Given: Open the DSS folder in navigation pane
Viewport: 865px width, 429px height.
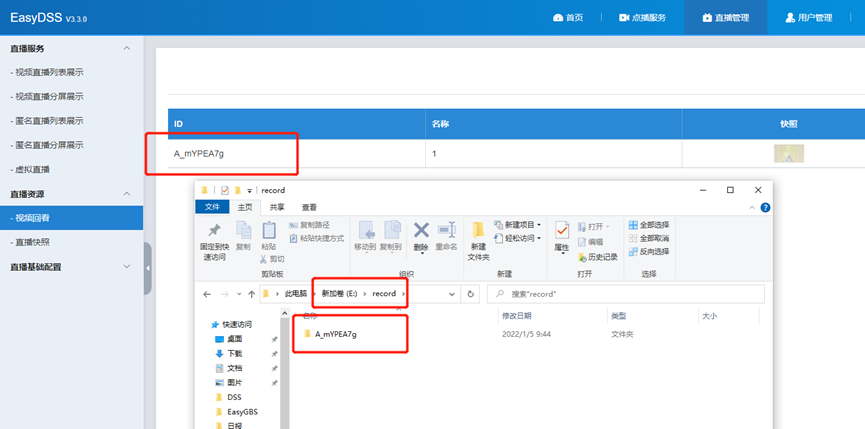Looking at the screenshot, I should point(234,397).
